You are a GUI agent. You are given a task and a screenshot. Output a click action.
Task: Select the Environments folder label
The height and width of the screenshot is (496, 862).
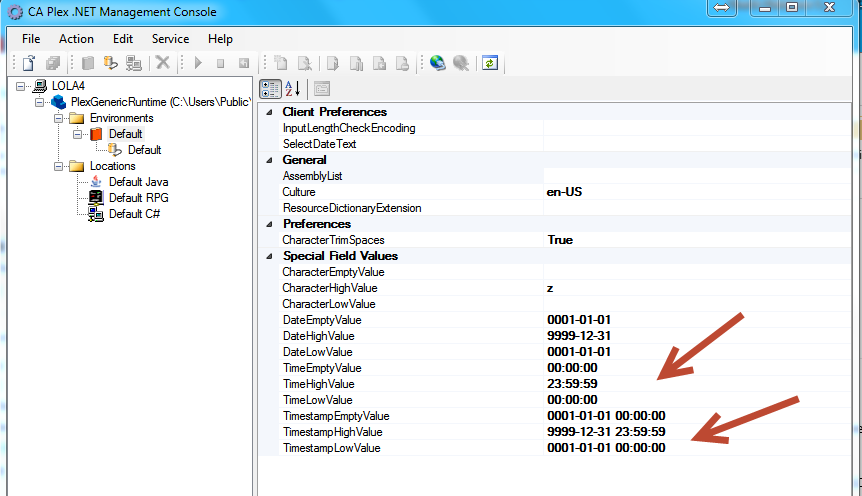[x=121, y=118]
